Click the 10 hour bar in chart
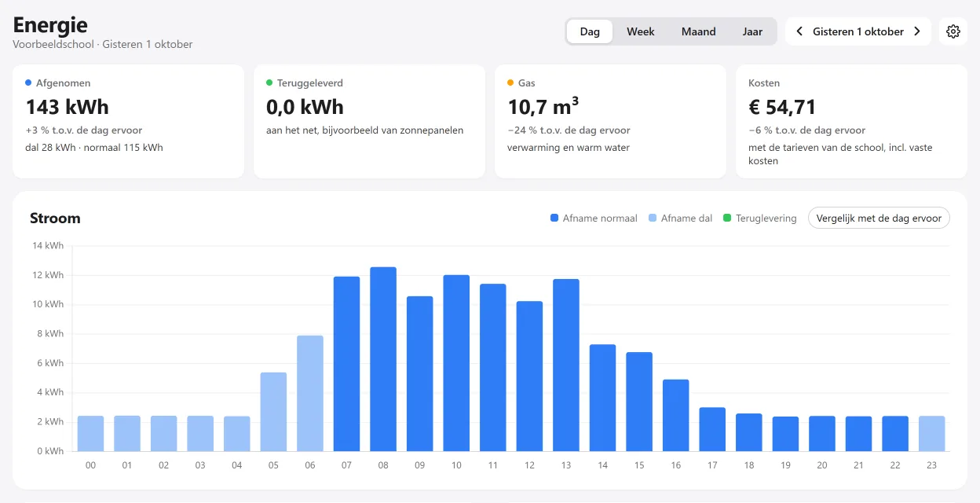The image size is (980, 503). [456, 363]
